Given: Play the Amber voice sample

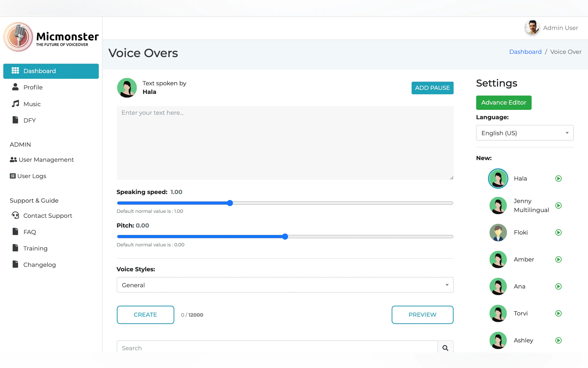Looking at the screenshot, I should 558,260.
